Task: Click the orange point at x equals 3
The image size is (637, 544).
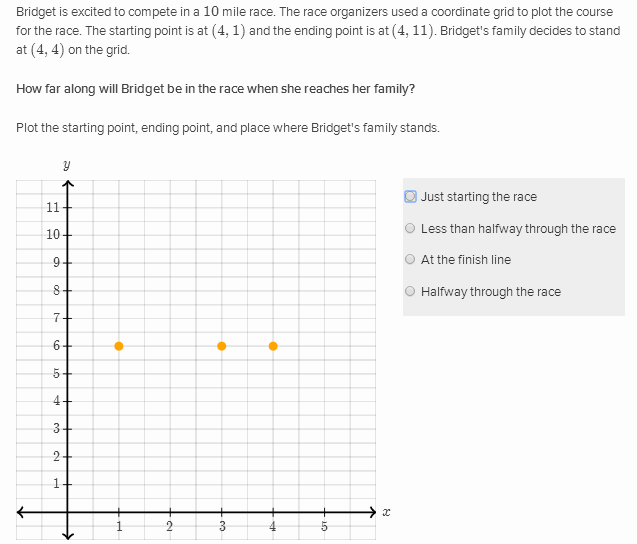Action: click(222, 346)
